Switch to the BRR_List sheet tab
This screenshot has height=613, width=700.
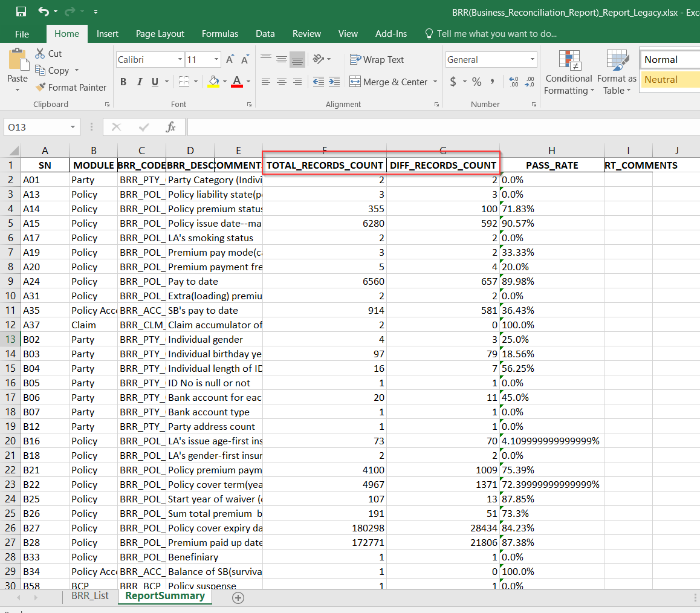[x=89, y=596]
